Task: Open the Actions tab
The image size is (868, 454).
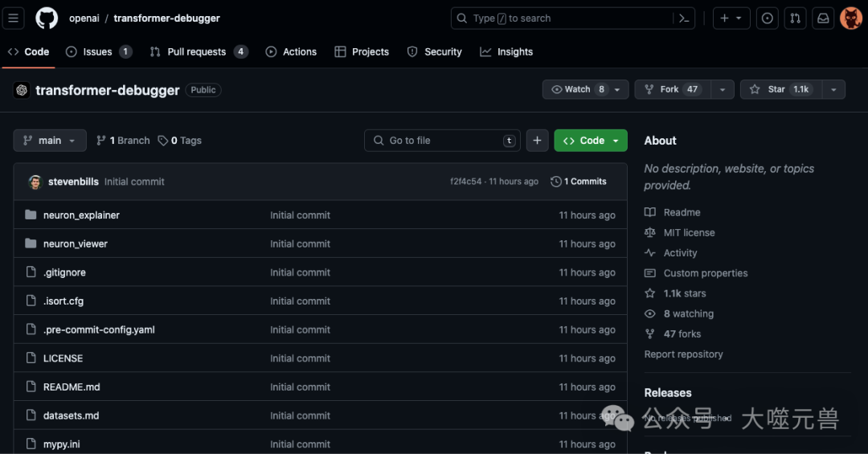Action: 291,51
